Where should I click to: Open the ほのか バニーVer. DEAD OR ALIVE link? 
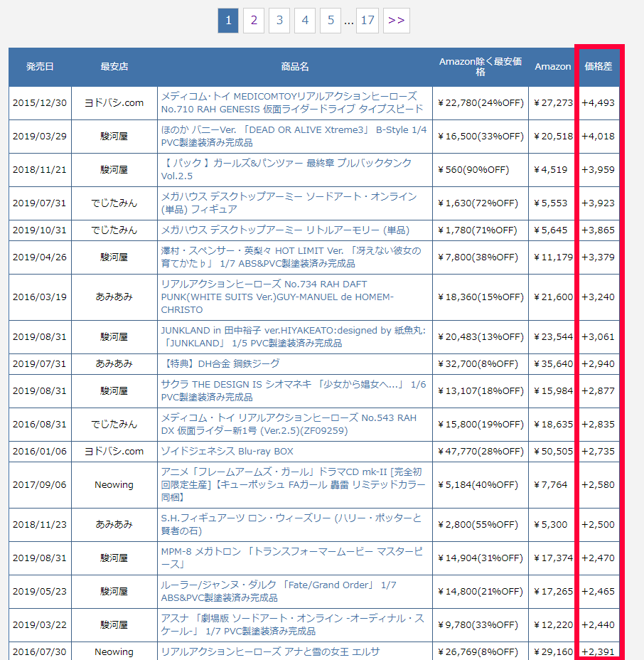[294, 136]
